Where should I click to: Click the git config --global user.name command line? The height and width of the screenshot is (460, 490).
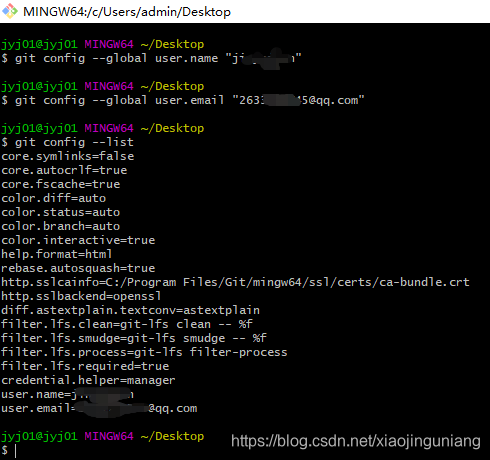[x=151, y=58]
